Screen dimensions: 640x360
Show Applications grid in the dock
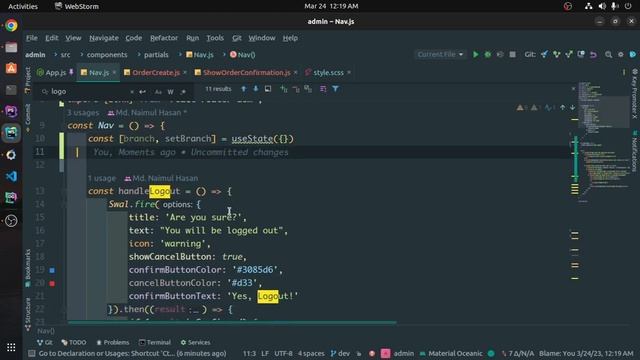pyautogui.click(x=11, y=347)
